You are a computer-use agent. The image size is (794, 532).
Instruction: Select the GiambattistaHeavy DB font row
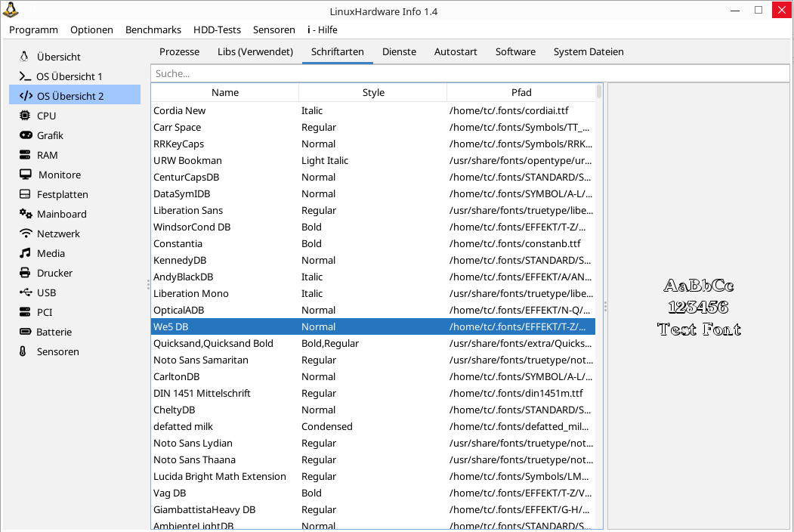click(x=373, y=509)
